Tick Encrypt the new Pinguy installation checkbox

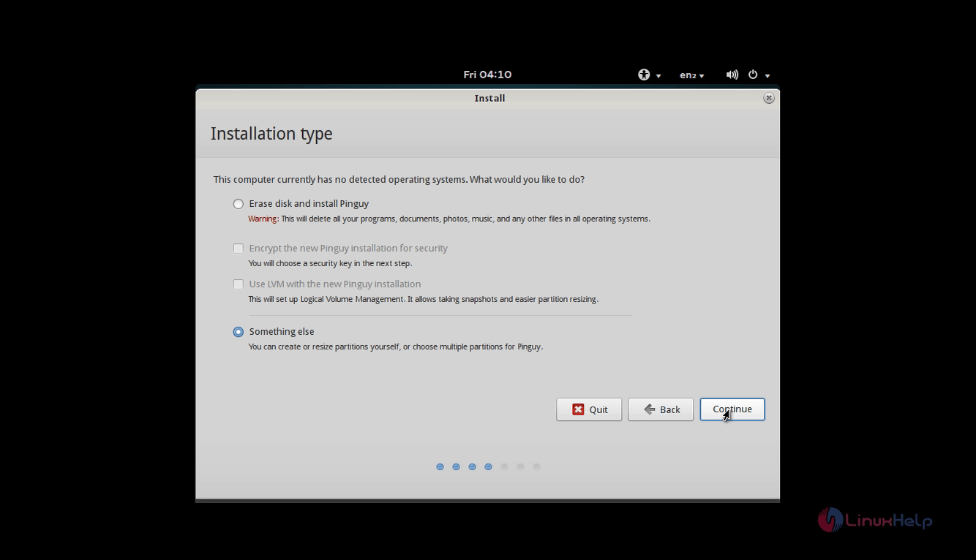click(x=239, y=249)
